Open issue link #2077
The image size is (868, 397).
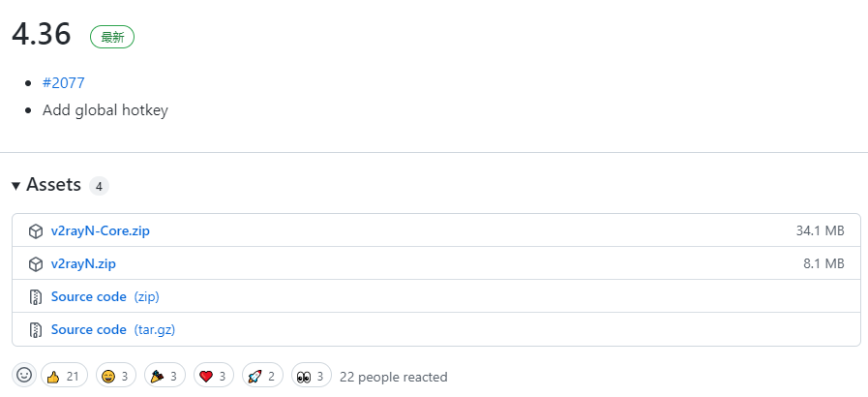pyautogui.click(x=64, y=83)
